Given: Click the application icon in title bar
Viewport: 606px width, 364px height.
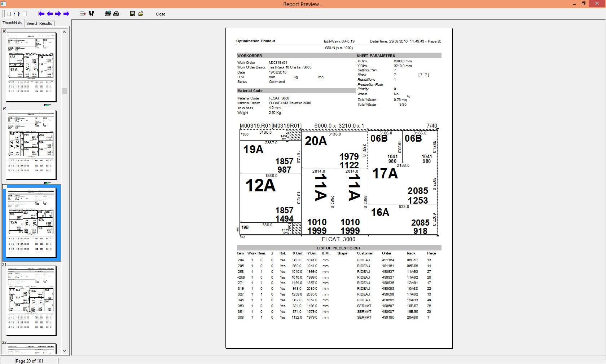Looking at the screenshot, I should point(3,4).
